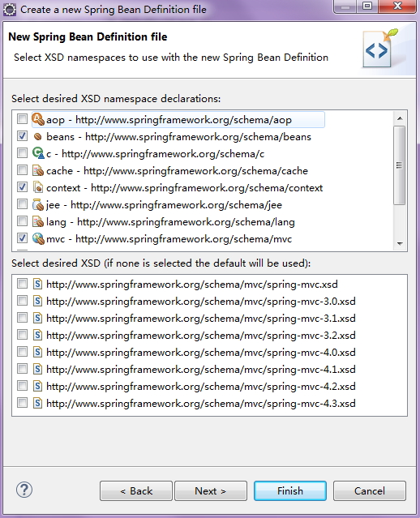The height and width of the screenshot is (518, 420).
Task: Enable the c namespace checkbox
Action: [x=22, y=152]
